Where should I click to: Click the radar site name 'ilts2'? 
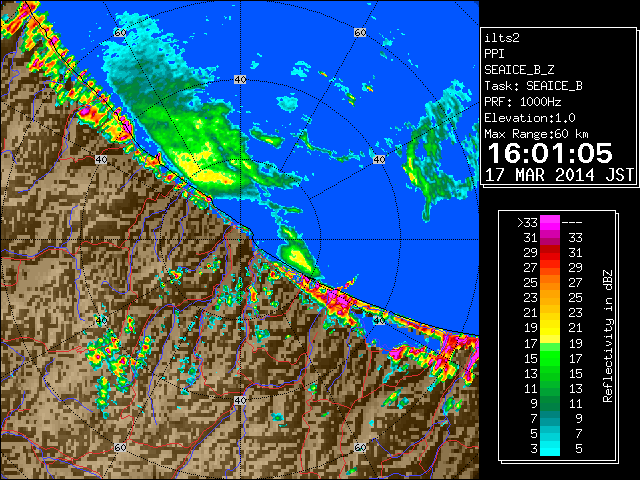(x=502, y=38)
